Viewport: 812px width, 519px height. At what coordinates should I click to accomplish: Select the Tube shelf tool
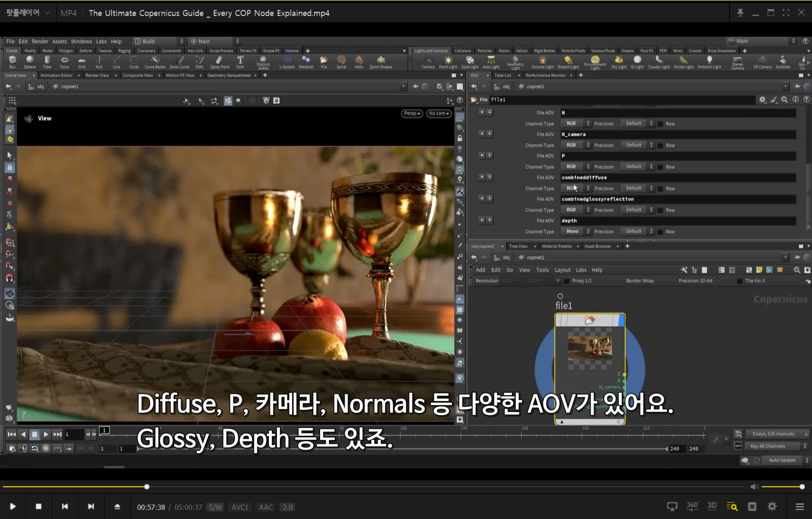coord(47,62)
